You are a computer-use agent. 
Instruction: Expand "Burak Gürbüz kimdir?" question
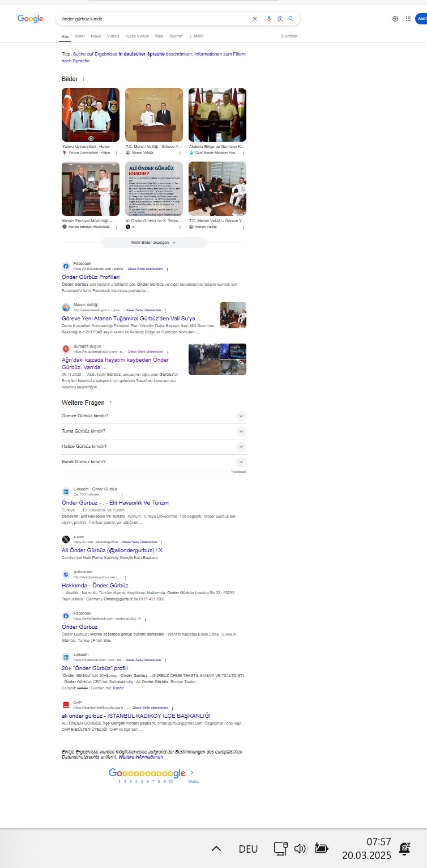(154, 462)
